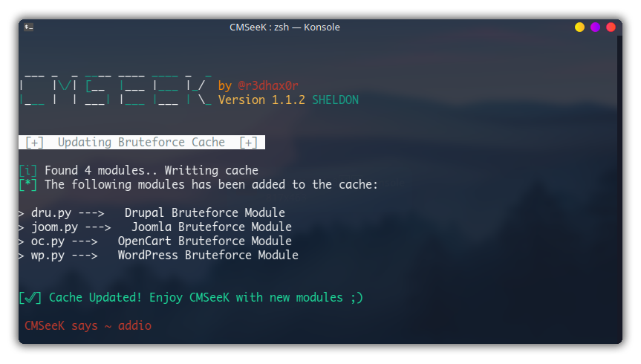641x364 pixels.
Task: Click the 'Drupal Bruteforce Module' text
Action: click(204, 212)
